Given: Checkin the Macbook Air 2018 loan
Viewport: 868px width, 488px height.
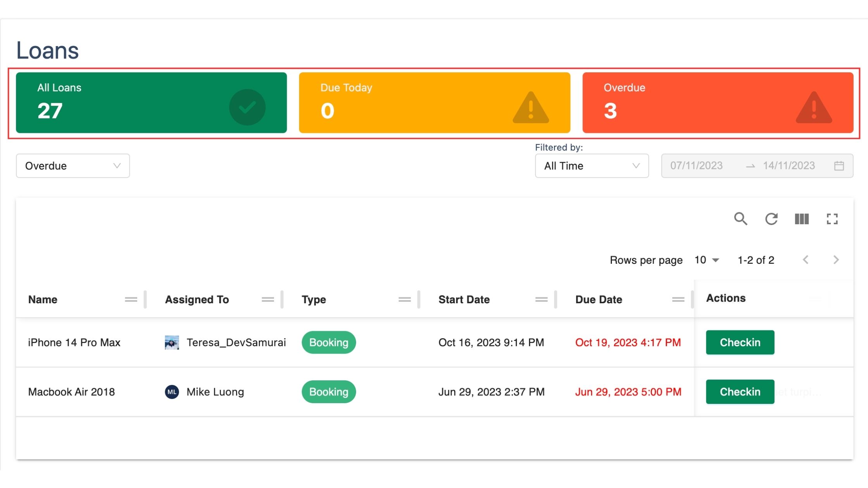Looking at the screenshot, I should [740, 392].
